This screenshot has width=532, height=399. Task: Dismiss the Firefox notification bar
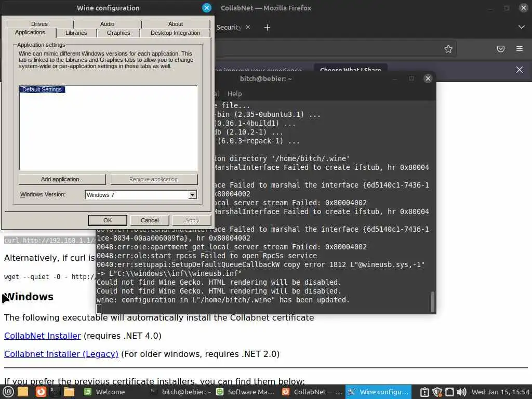coord(519,70)
